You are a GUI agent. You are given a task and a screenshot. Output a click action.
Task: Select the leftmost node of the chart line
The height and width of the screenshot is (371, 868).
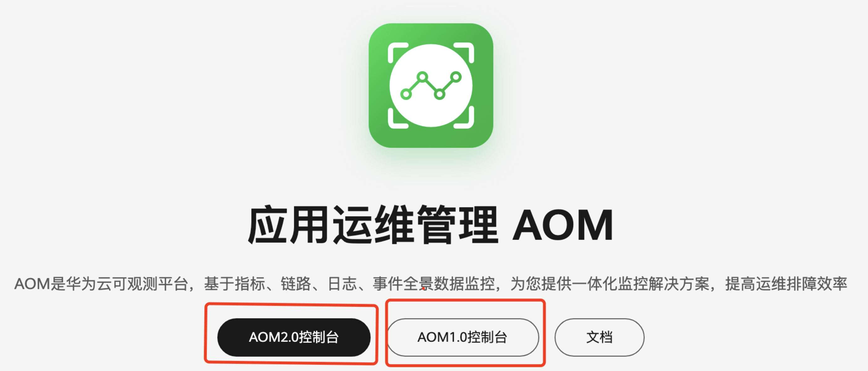tap(406, 94)
